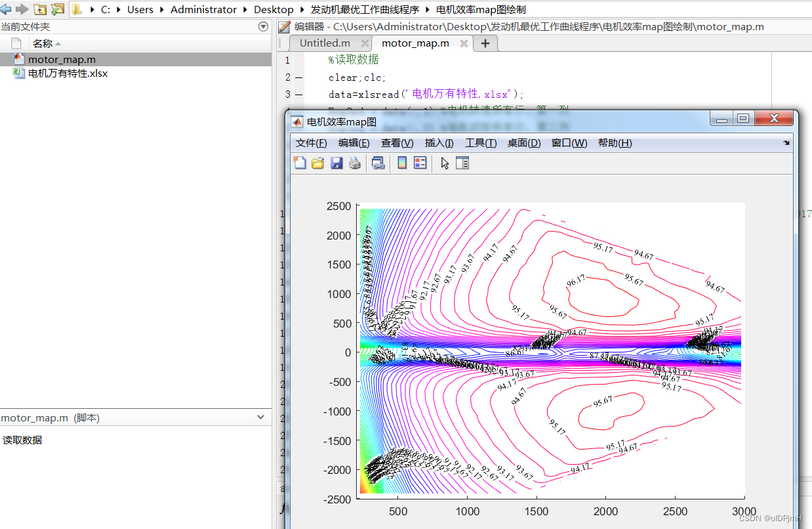
Task: Click the breakpoint dash beside line 2
Action: 299,77
